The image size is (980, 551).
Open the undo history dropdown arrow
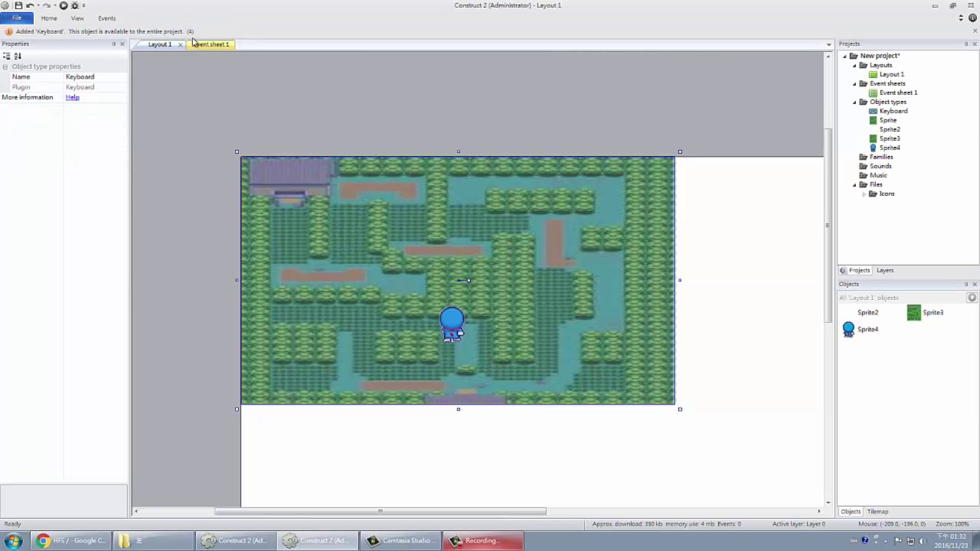(38, 5)
